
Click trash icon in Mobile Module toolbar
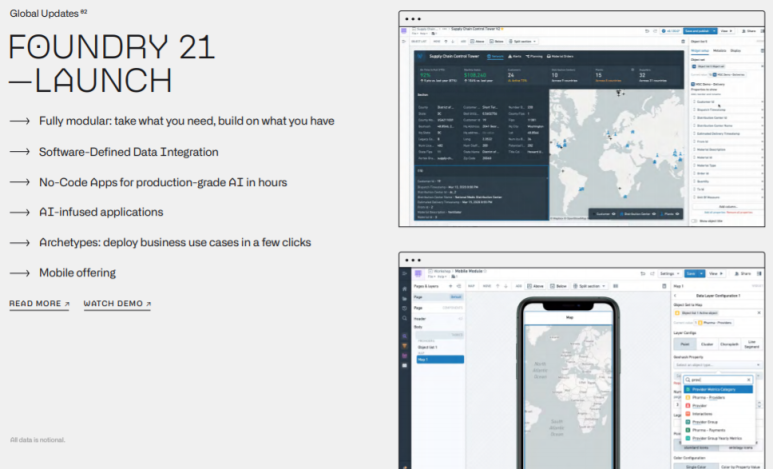[664, 286]
